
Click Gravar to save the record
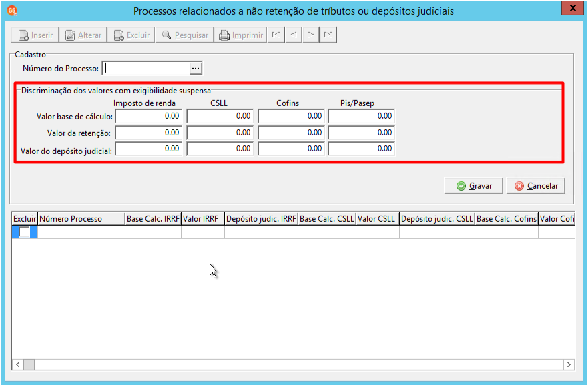point(473,186)
